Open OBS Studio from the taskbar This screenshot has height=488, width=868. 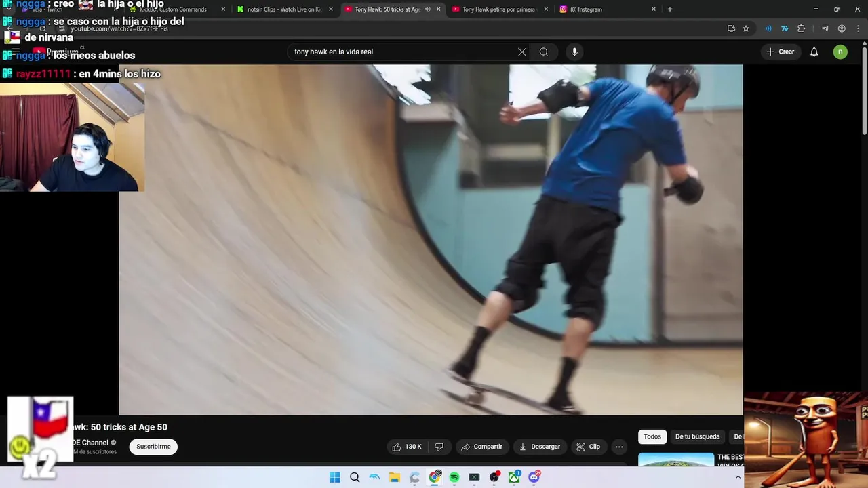pyautogui.click(x=494, y=477)
